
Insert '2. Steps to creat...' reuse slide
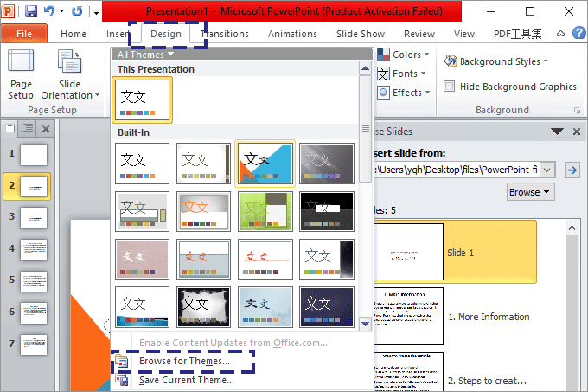[x=455, y=372]
